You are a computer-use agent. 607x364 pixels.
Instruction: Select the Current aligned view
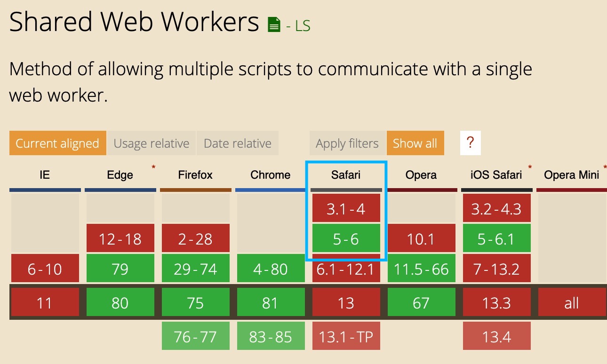coord(57,143)
